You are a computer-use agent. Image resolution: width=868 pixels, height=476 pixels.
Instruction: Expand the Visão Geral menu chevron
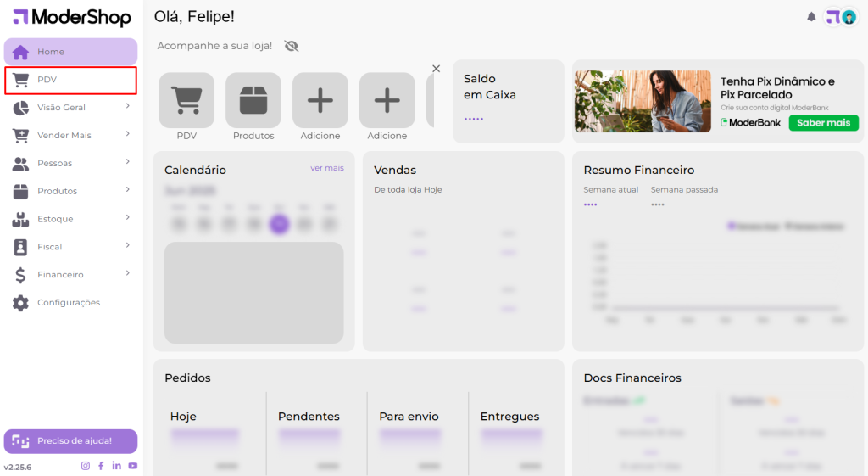128,106
